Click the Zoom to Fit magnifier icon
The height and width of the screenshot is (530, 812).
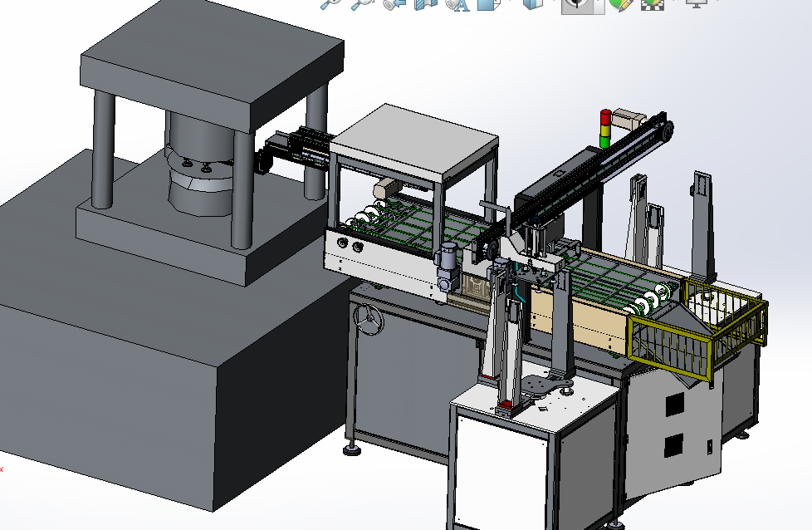coord(330,4)
